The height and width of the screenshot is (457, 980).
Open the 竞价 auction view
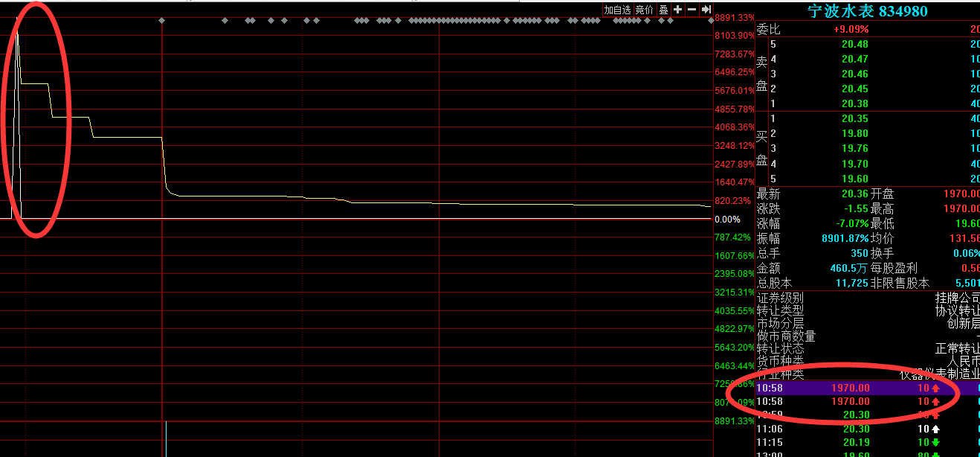(x=644, y=10)
